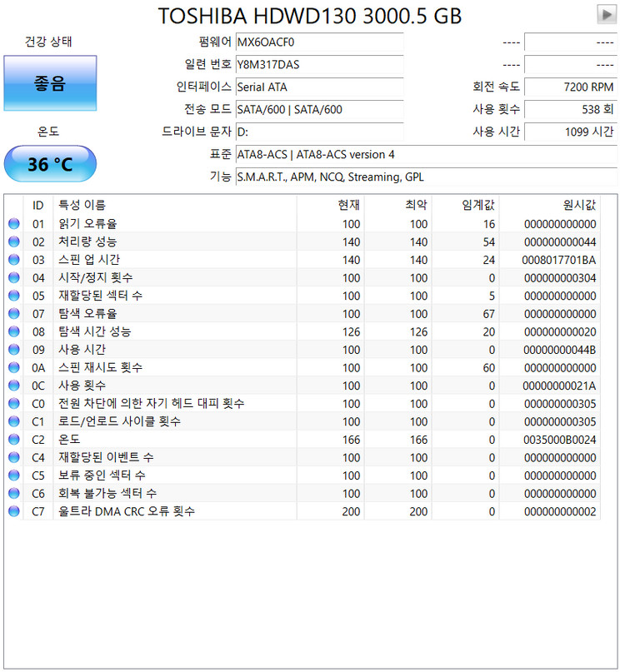
Task: Click the status orb for ID C4
Action: 14,458
